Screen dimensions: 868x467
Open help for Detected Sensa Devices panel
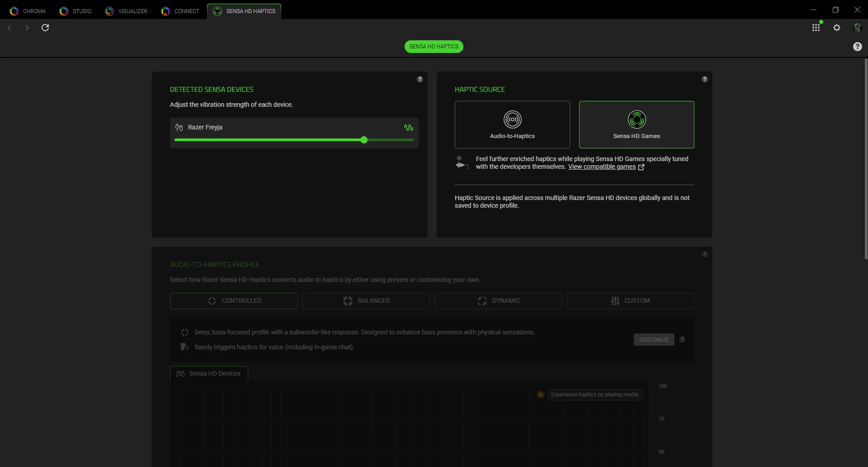coord(420,79)
